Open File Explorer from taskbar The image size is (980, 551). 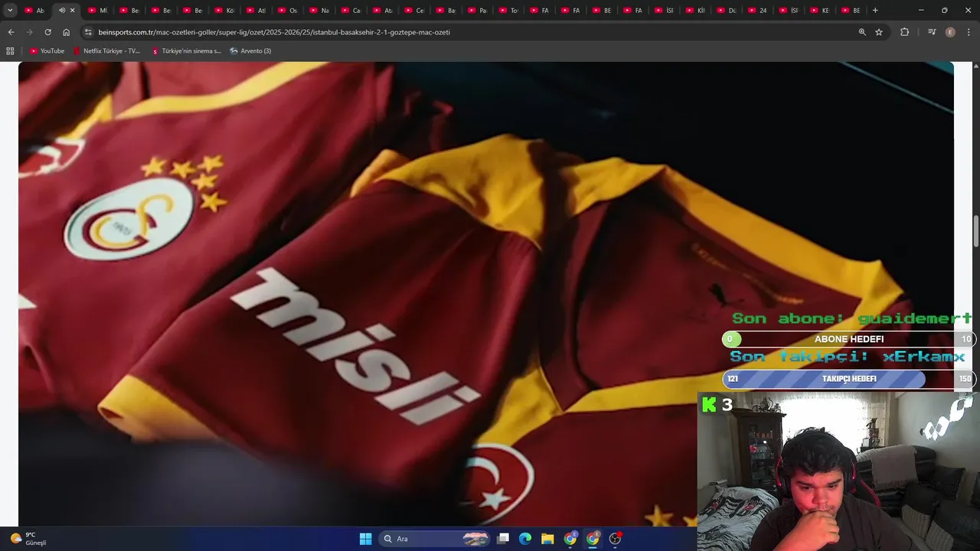click(547, 539)
